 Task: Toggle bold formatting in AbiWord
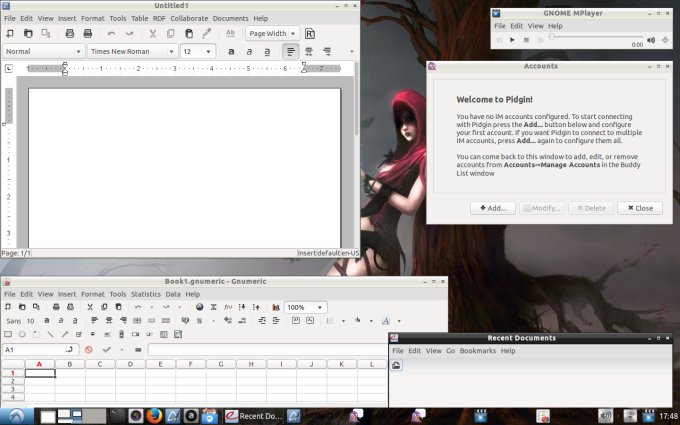(231, 51)
